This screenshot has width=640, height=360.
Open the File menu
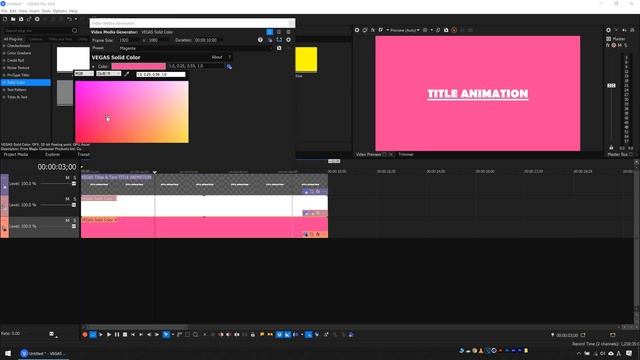point(4,11)
